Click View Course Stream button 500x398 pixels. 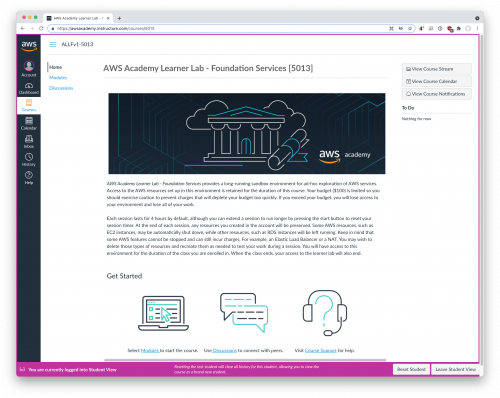437,69
